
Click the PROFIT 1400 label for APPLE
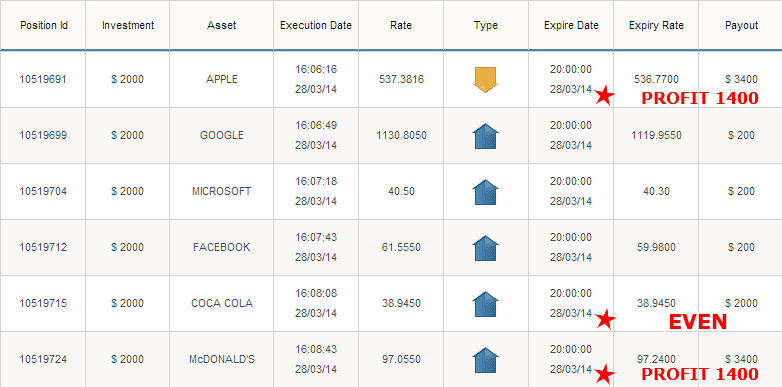[x=700, y=98]
